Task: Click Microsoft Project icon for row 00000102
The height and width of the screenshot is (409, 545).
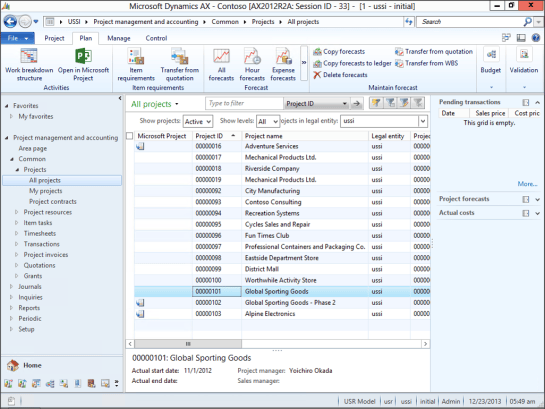Action: point(140,303)
